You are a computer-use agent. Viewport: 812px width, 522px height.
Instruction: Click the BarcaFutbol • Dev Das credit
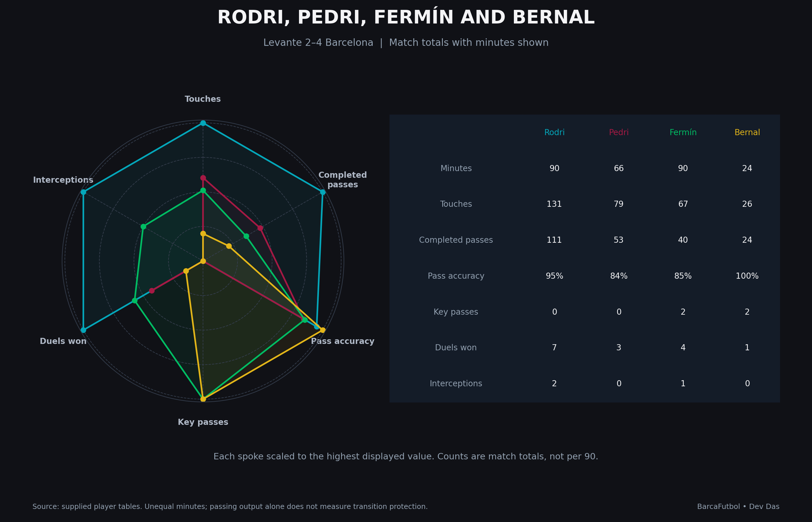(738, 507)
